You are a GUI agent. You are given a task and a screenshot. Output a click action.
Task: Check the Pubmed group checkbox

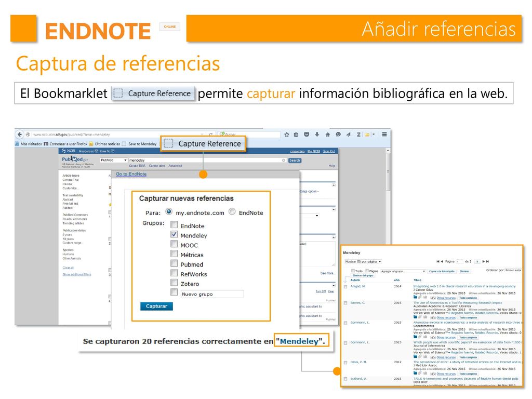click(174, 263)
